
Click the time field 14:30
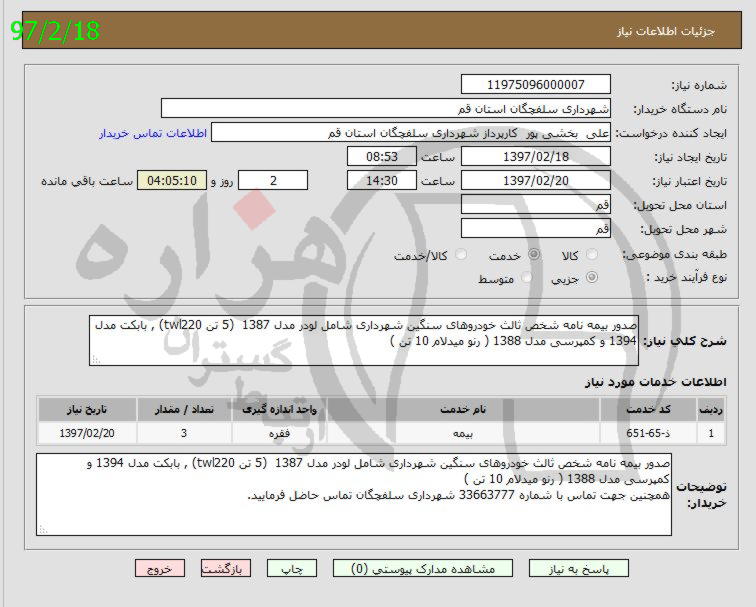382,180
